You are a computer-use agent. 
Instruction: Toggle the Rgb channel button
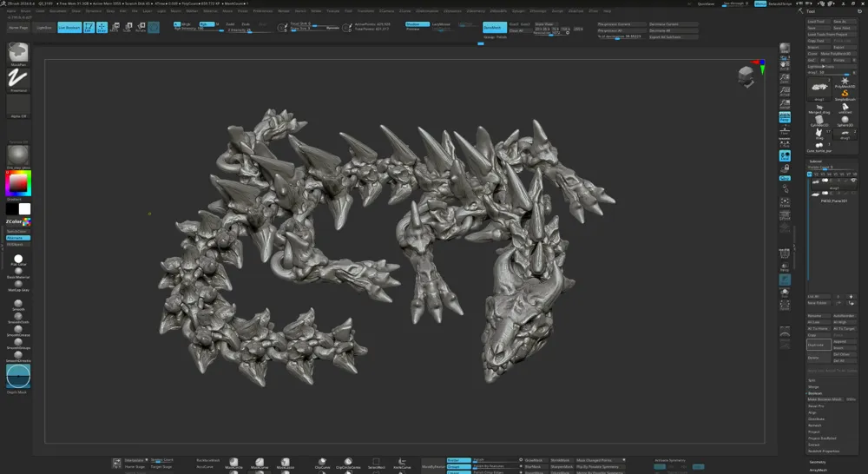(206, 24)
